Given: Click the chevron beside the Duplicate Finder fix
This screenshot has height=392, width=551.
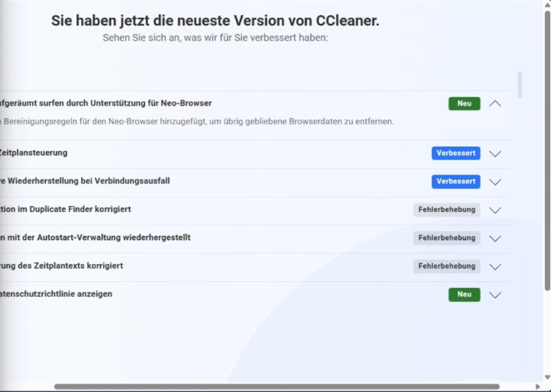Looking at the screenshot, I should pos(495,210).
